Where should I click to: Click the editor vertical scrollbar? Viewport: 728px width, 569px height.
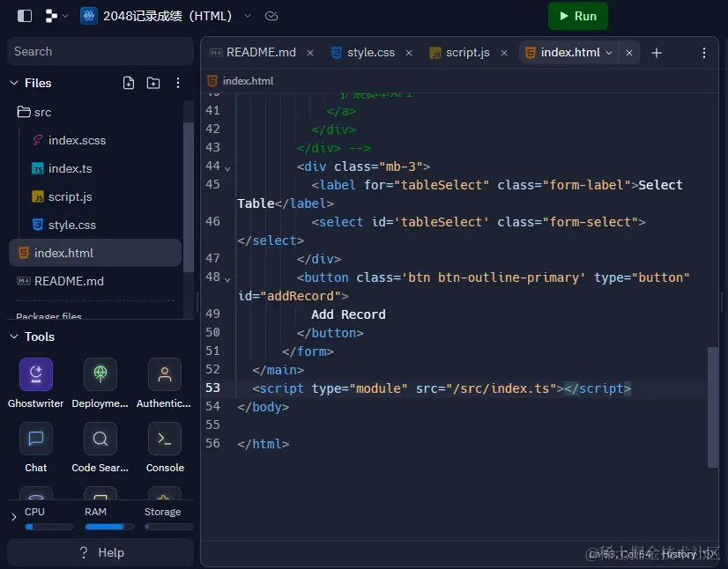pyautogui.click(x=712, y=407)
